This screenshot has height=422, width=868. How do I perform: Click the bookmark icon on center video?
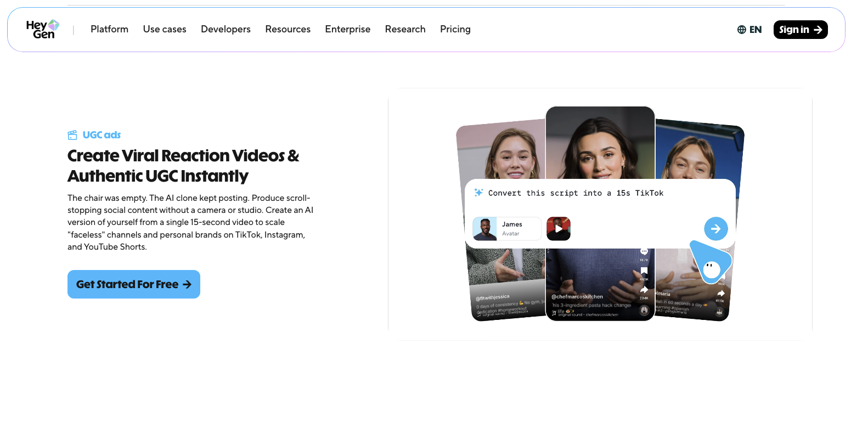click(644, 271)
